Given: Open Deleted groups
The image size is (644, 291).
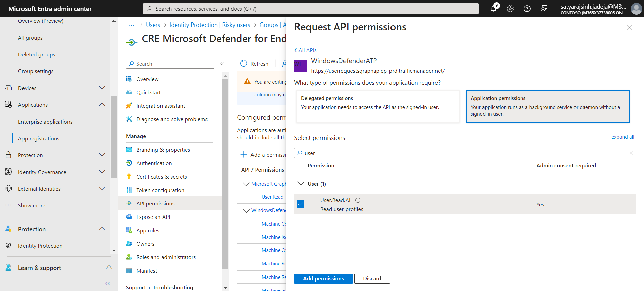Looking at the screenshot, I should [37, 54].
